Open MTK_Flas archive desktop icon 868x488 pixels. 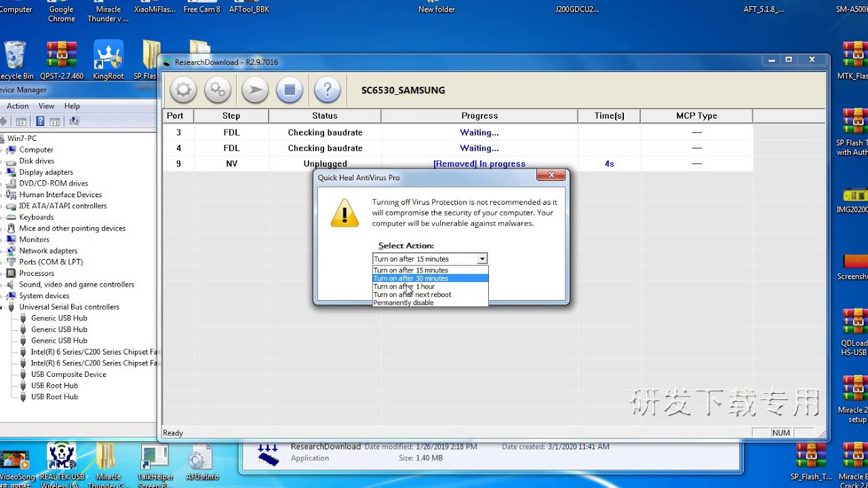853,61
